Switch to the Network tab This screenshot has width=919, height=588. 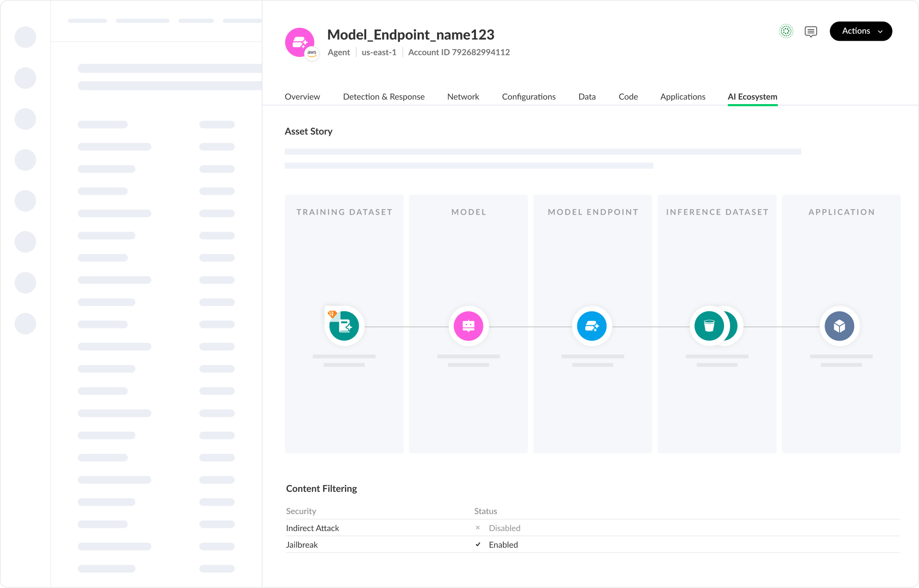coord(463,97)
